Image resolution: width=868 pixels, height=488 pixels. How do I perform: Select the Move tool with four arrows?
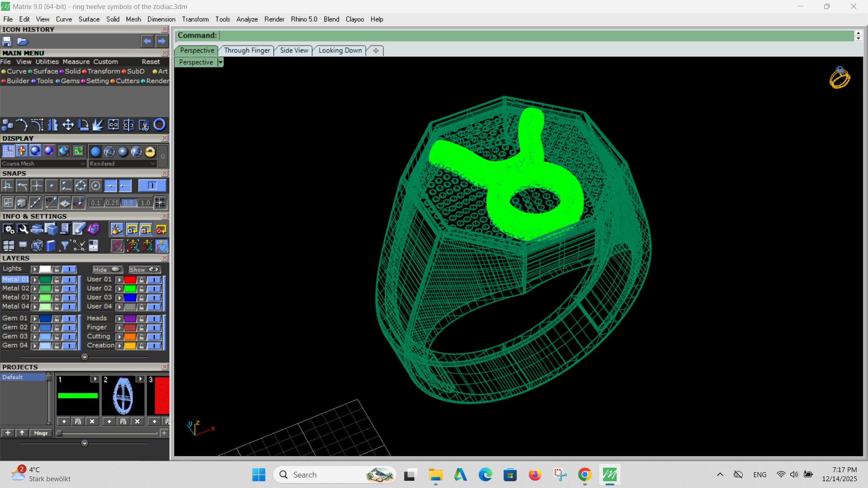coord(68,125)
